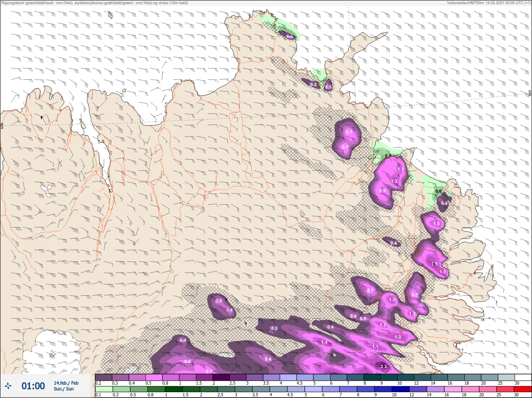Click the N99 label on the right map edge
The height and width of the screenshot is (398, 532).
pyautogui.click(x=530, y=94)
